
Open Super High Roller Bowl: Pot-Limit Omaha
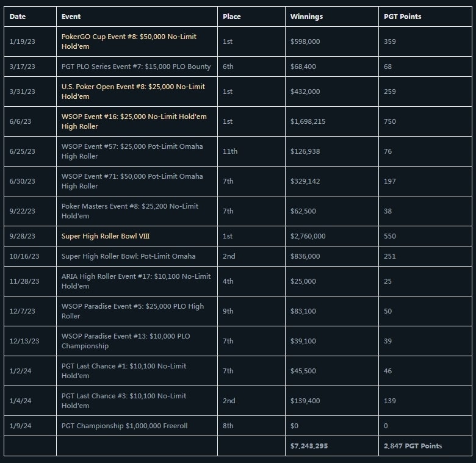point(129,256)
